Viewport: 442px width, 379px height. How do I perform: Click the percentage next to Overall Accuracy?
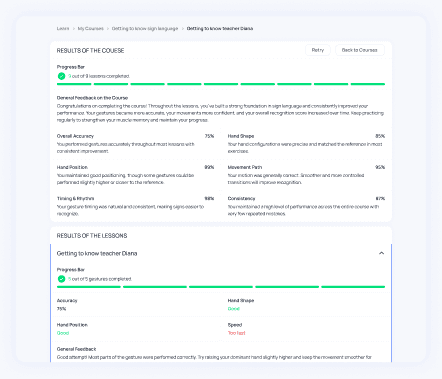pyautogui.click(x=209, y=136)
